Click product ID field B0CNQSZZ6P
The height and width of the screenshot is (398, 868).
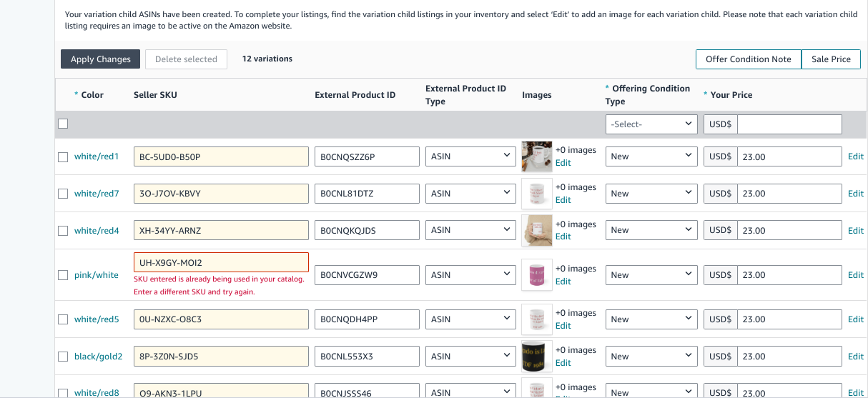point(367,156)
